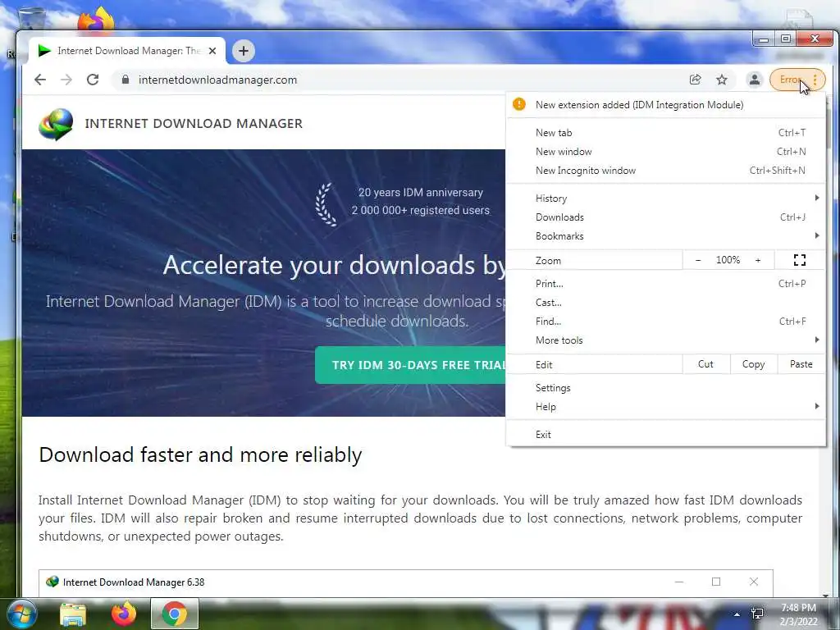Decrease zoom with the minus button

click(x=698, y=260)
